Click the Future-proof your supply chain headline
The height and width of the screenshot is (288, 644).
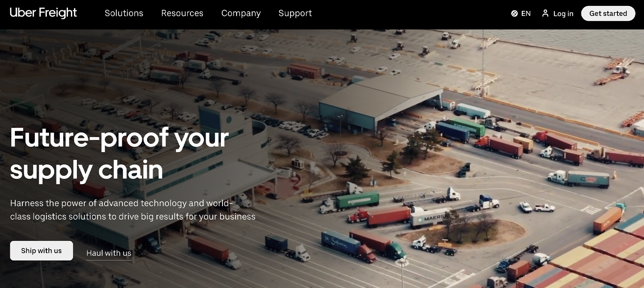tap(119, 154)
